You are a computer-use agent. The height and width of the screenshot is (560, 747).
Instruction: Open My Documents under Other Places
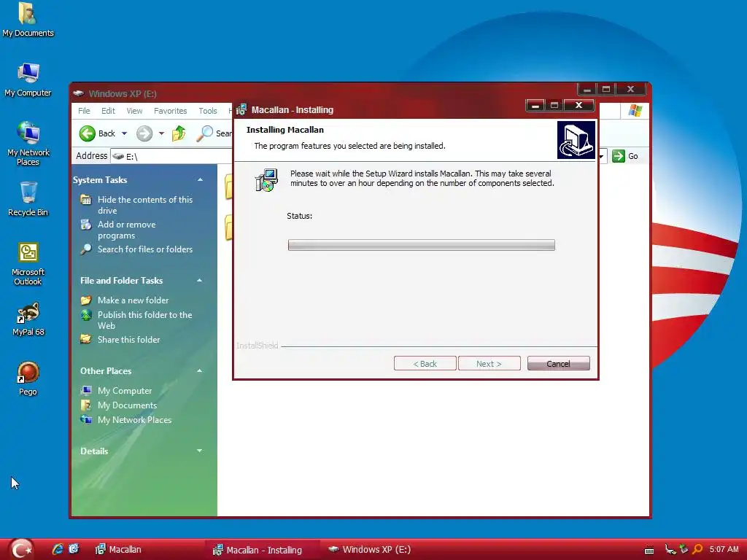tap(127, 405)
